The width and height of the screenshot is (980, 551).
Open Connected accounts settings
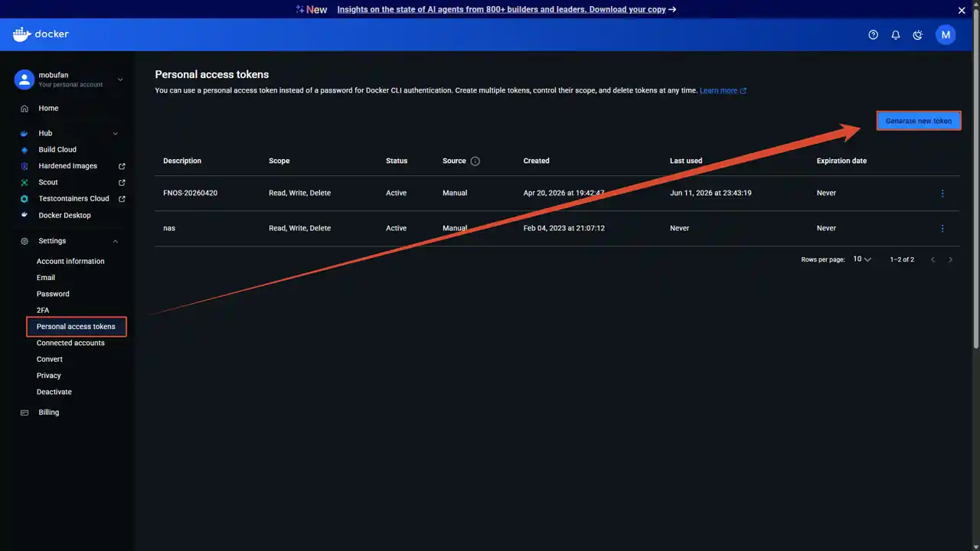tap(70, 343)
